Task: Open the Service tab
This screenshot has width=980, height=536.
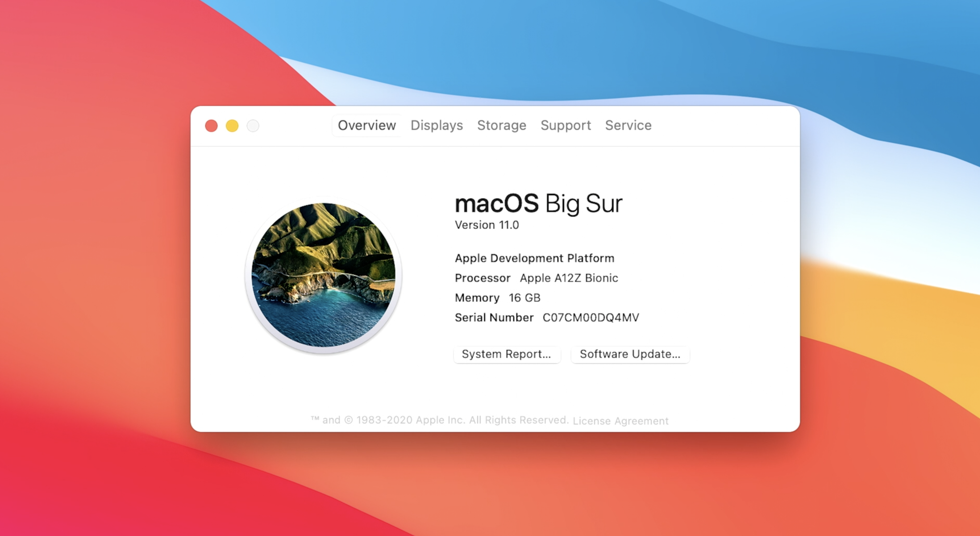Action: pyautogui.click(x=628, y=125)
